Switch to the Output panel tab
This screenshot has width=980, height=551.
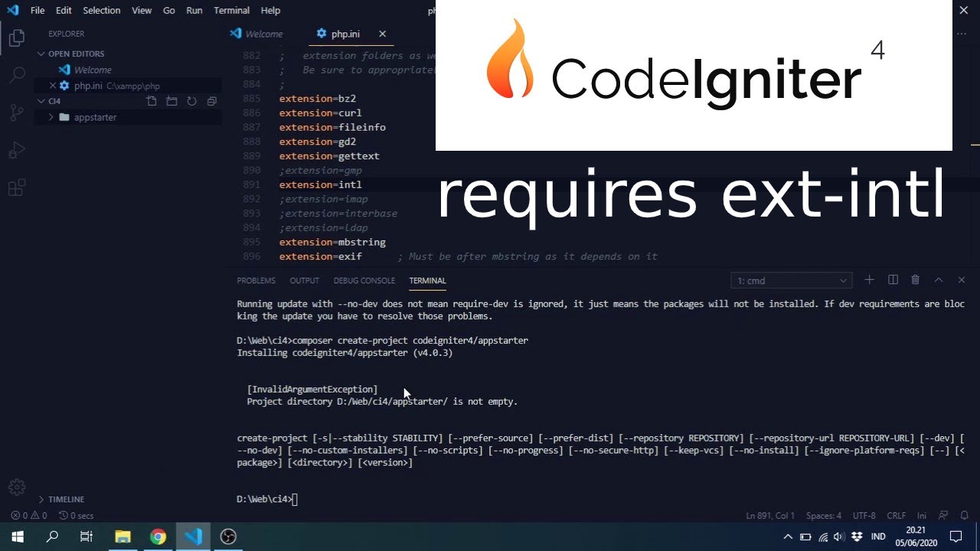(304, 281)
